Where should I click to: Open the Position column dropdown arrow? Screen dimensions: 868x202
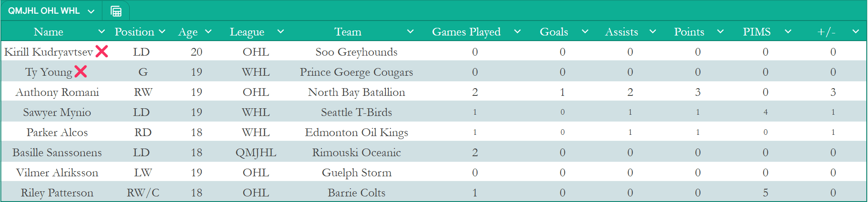pyautogui.click(x=162, y=32)
